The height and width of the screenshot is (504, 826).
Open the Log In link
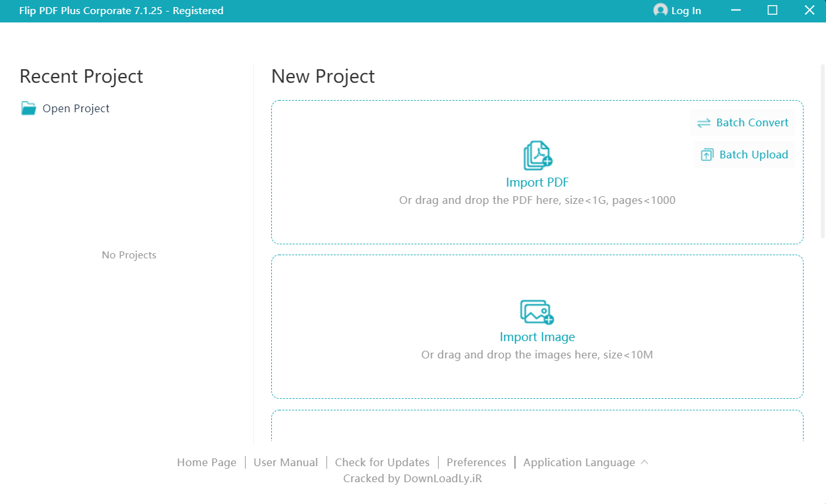686,11
